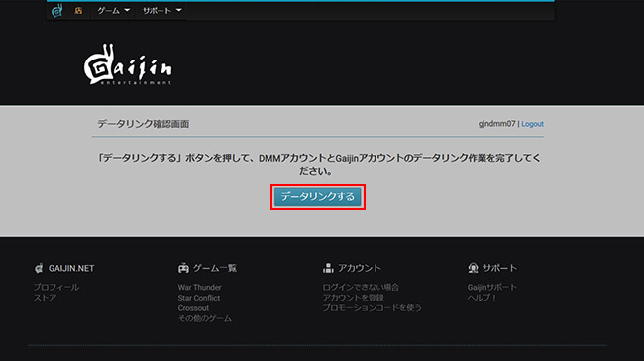This screenshot has width=644, height=361.
Task: Open the Gaijinサポート footer link
Action: click(x=492, y=287)
